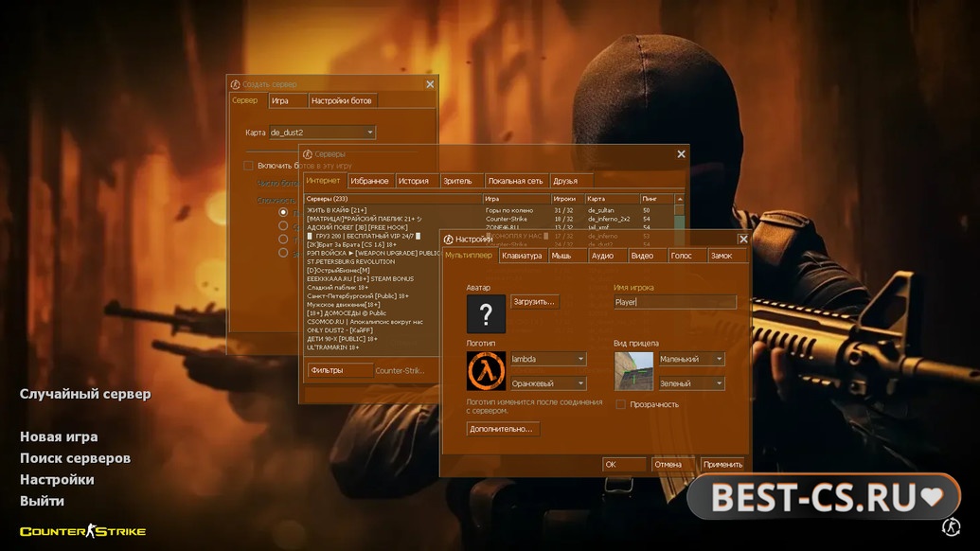Select the ST.PETERSBURG REVOLUTION server row
980x551 pixels.
tap(372, 261)
